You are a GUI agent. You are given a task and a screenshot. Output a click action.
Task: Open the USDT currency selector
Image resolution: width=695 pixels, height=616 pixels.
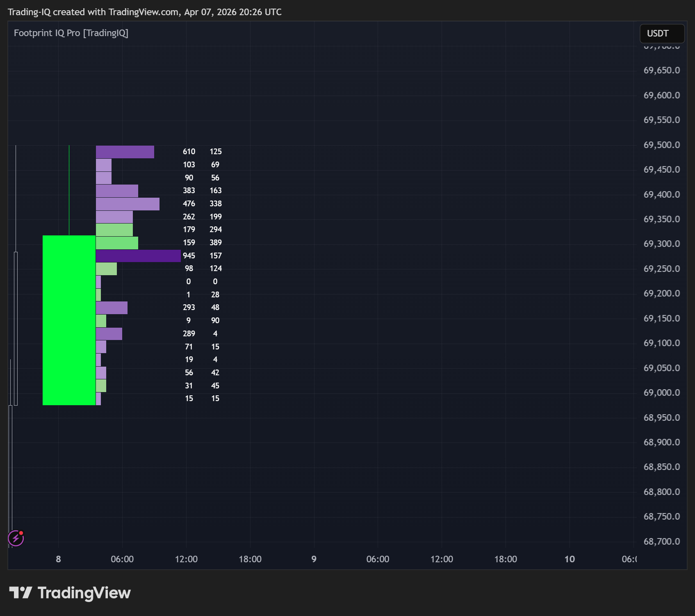pos(662,34)
